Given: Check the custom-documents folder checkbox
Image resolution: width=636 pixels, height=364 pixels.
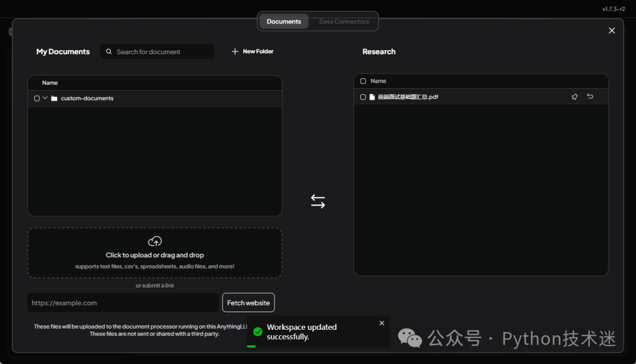Looking at the screenshot, I should [x=37, y=98].
